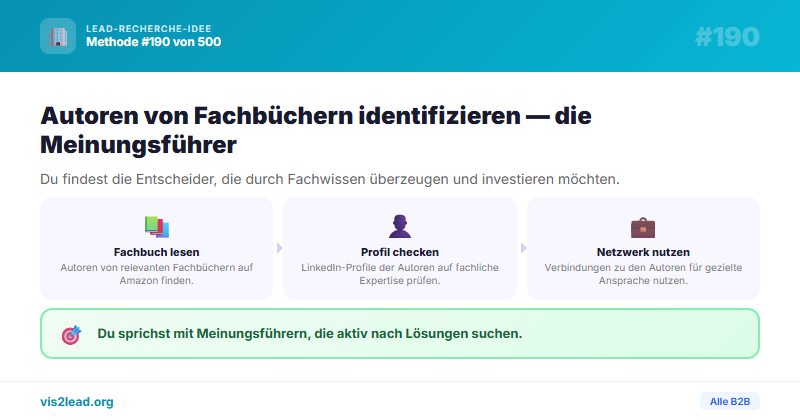Screen dimensions: 800x420
Task: Click the 'Methode #190 von 500' text
Action: pos(154,42)
